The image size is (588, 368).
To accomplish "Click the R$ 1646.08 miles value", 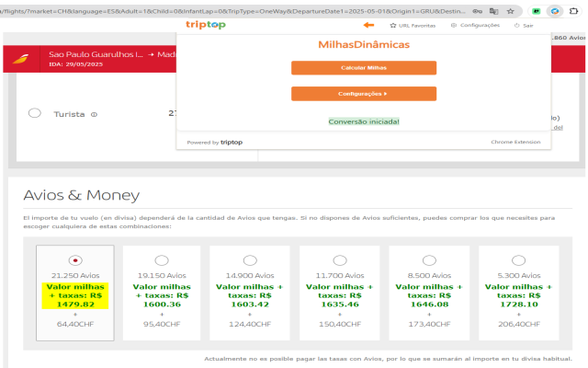I will [429, 295].
